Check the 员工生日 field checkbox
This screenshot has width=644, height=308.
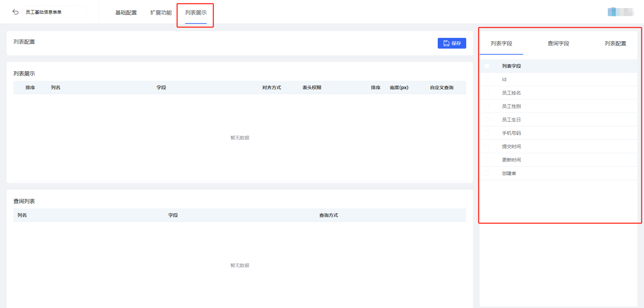[x=487, y=120]
